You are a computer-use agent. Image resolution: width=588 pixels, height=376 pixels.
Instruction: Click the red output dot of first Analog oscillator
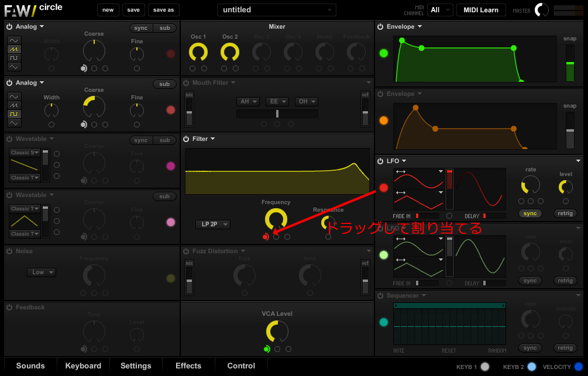point(171,54)
